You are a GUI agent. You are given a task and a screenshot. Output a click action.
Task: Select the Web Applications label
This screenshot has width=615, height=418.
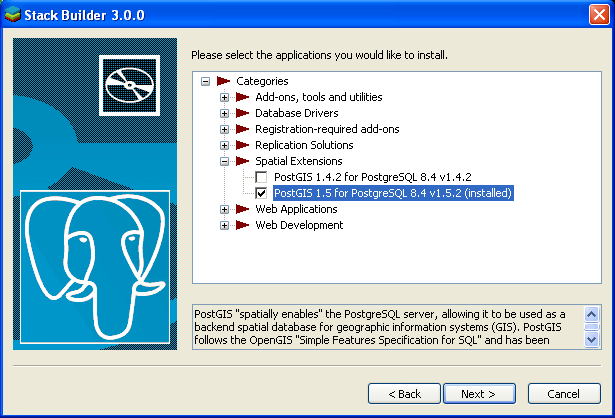296,209
